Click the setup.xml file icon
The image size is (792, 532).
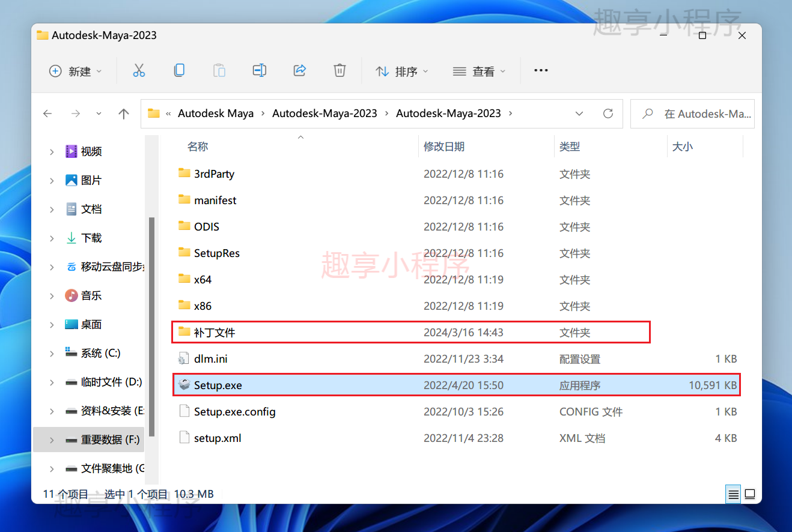coord(184,438)
